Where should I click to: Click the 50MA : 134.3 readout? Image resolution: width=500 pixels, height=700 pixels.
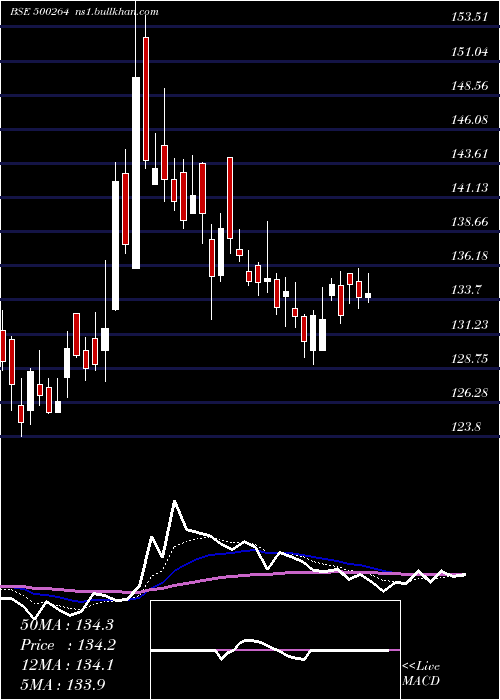pyautogui.click(x=68, y=625)
